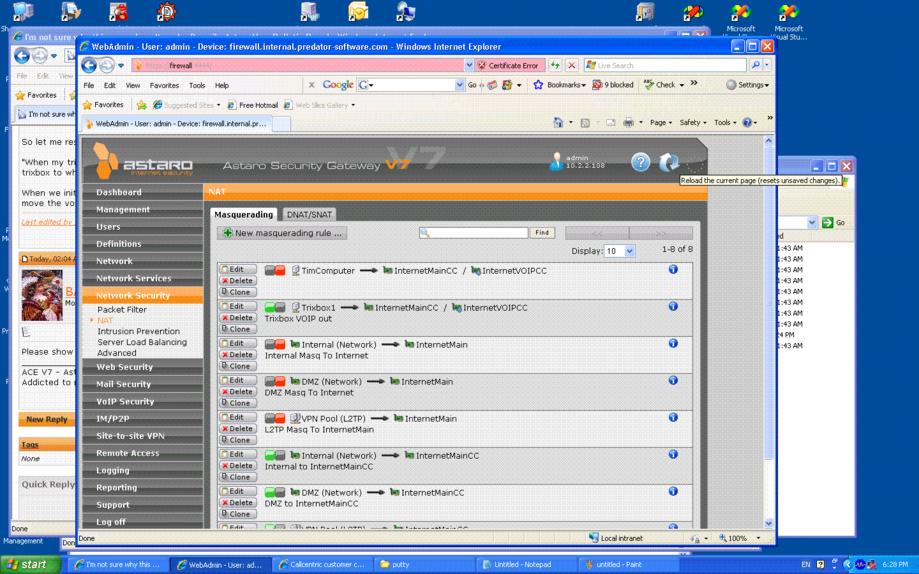This screenshot has height=574, width=919.
Task: Click the Windows Start button
Action: pos(30,564)
